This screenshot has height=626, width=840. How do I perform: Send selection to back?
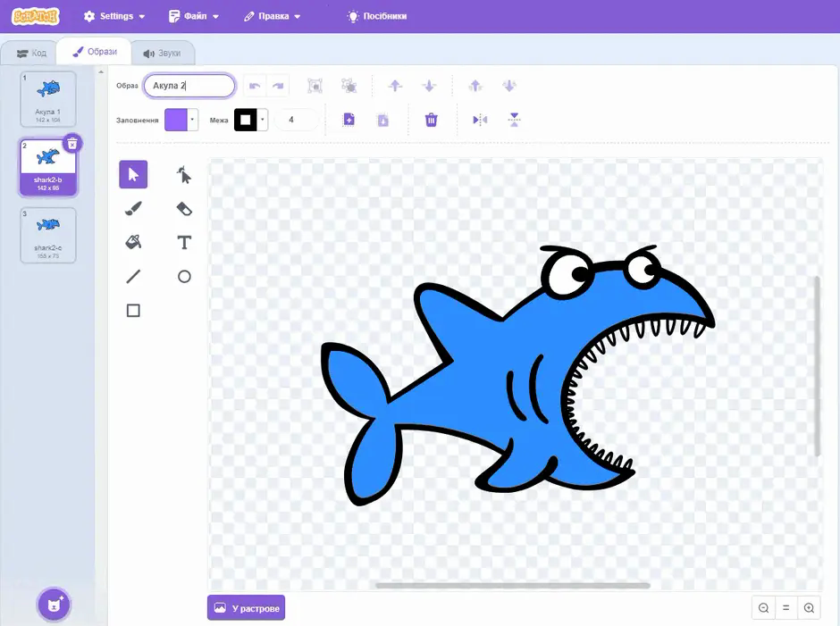[x=509, y=86]
